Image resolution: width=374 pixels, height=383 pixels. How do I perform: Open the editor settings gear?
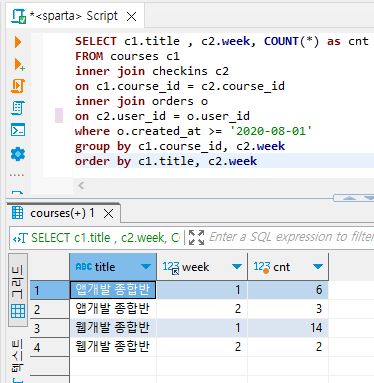click(x=18, y=154)
